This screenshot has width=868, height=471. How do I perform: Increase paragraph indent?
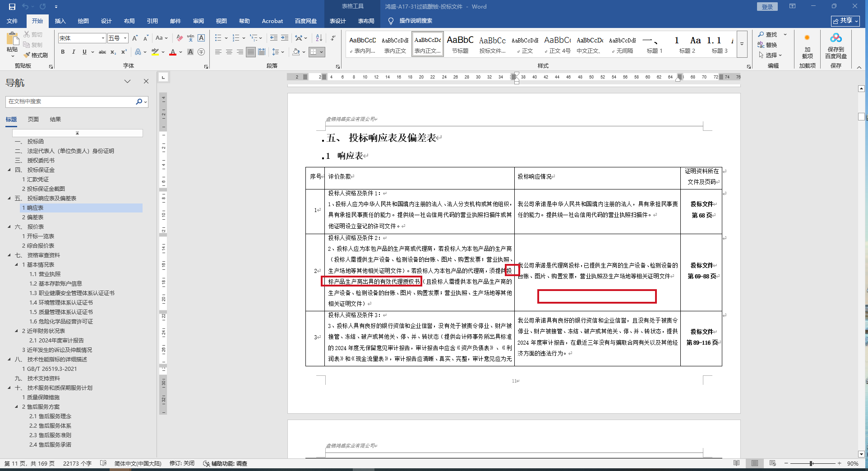tap(285, 38)
